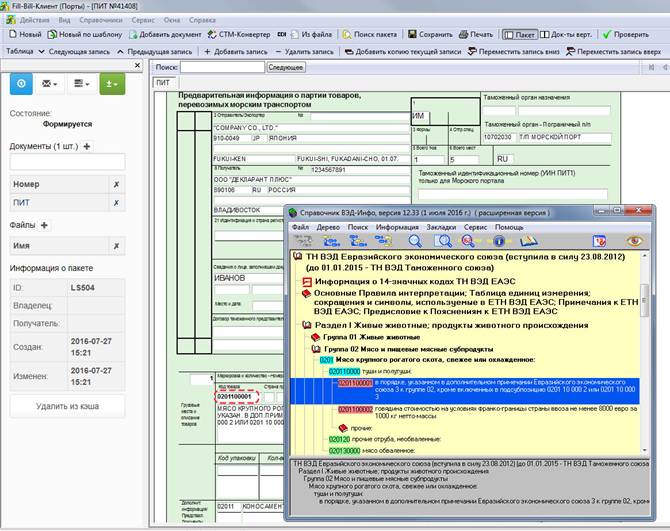Add a file with Файлы plus button
670x531 pixels.
pyautogui.click(x=44, y=225)
